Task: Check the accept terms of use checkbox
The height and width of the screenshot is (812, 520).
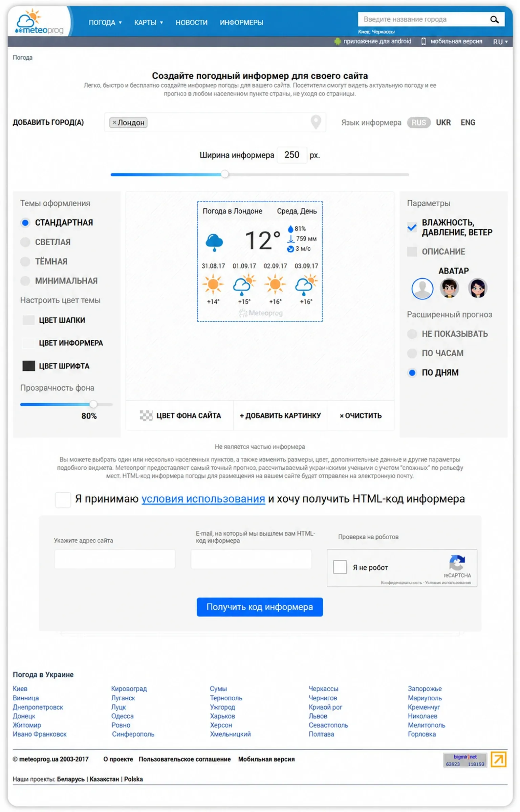Action: (63, 500)
